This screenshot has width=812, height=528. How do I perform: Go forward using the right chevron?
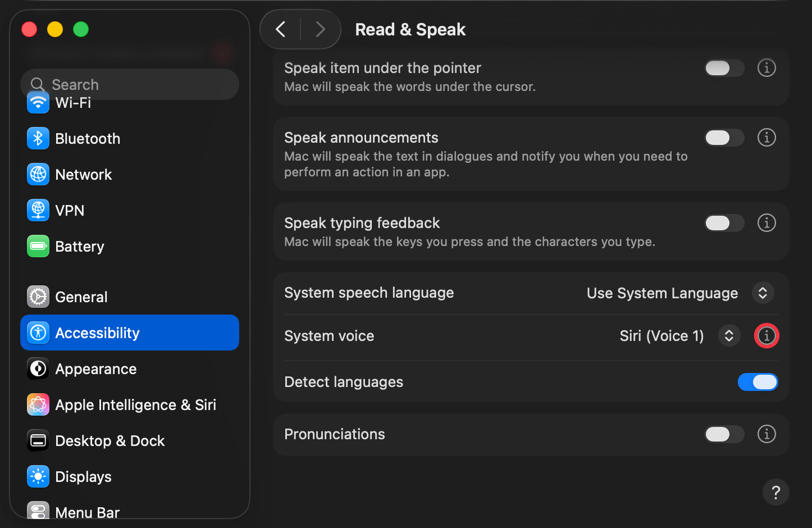tap(320, 29)
